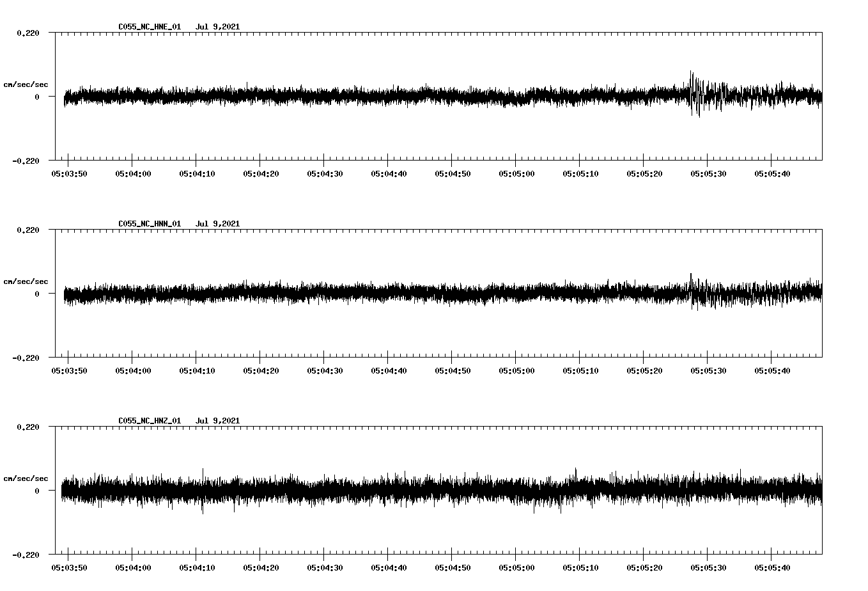Click 05:05:30 time label on HNE plot
868x591 pixels.
tap(708, 174)
